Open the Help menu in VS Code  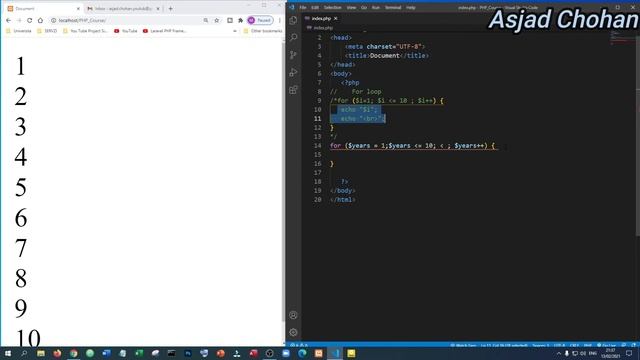pyautogui.click(x=411, y=7)
